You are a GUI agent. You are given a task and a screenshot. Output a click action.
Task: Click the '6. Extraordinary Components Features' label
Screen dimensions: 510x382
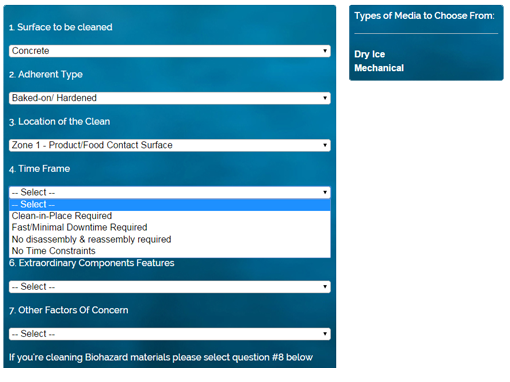pos(92,263)
